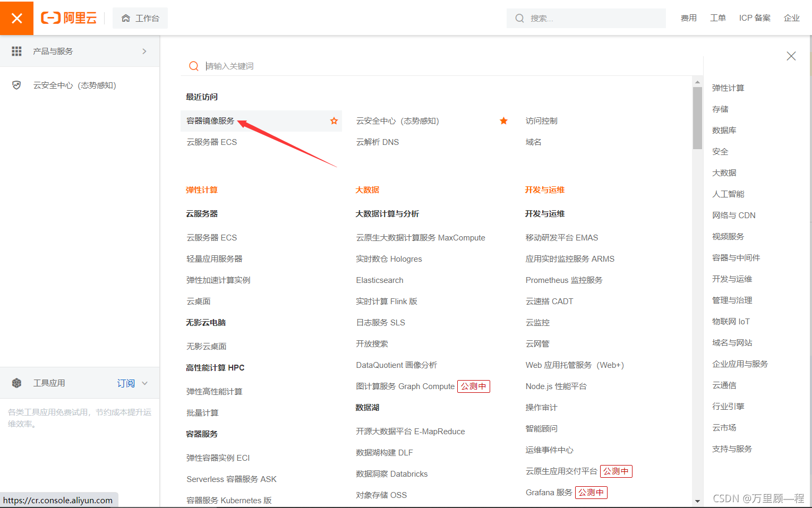This screenshot has height=508, width=812.
Task: Toggle favorite star for 容器镜像服务
Action: point(334,121)
